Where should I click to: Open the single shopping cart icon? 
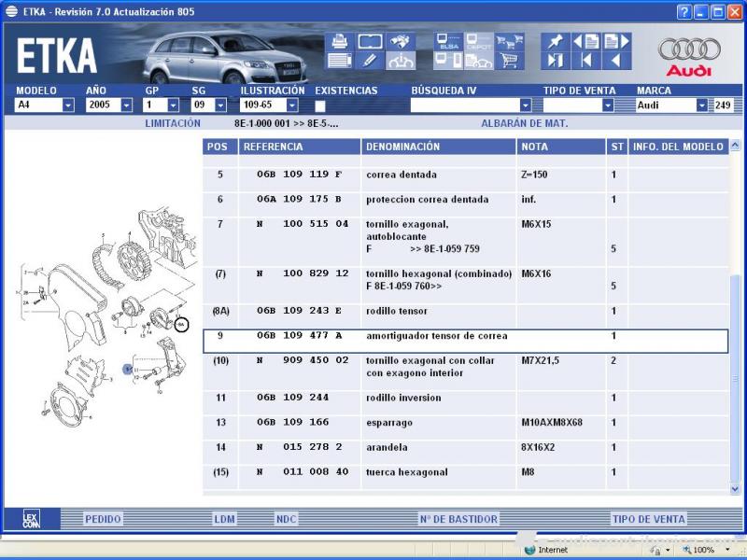(x=509, y=61)
